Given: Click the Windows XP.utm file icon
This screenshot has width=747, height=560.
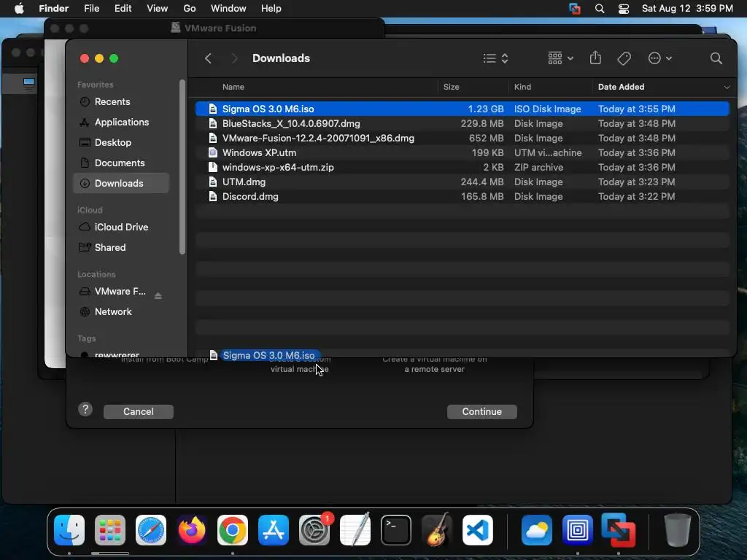Looking at the screenshot, I should [213, 153].
